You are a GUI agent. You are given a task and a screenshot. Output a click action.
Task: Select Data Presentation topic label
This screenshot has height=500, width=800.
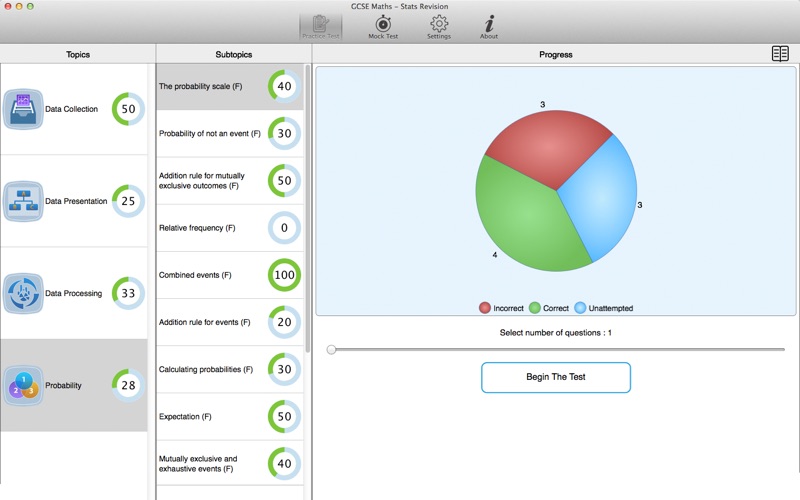[76, 201]
